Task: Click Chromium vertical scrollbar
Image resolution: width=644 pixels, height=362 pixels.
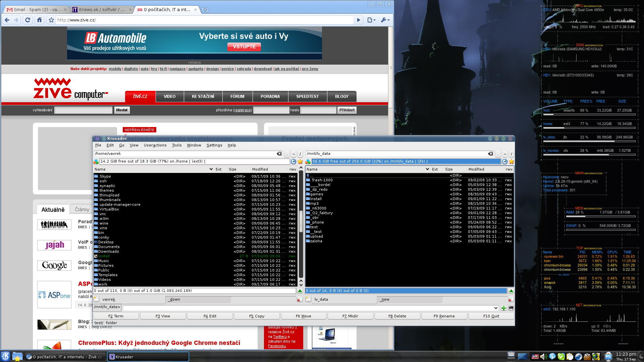Action: click(391, 67)
